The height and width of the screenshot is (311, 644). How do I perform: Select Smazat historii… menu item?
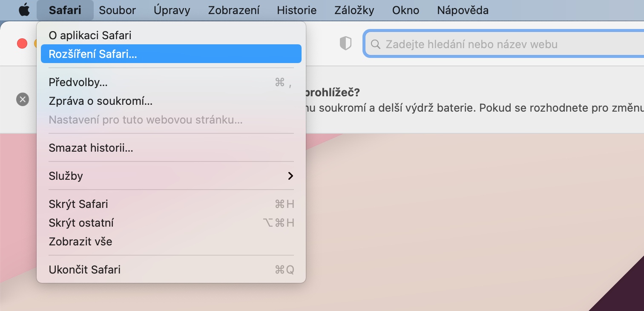91,148
